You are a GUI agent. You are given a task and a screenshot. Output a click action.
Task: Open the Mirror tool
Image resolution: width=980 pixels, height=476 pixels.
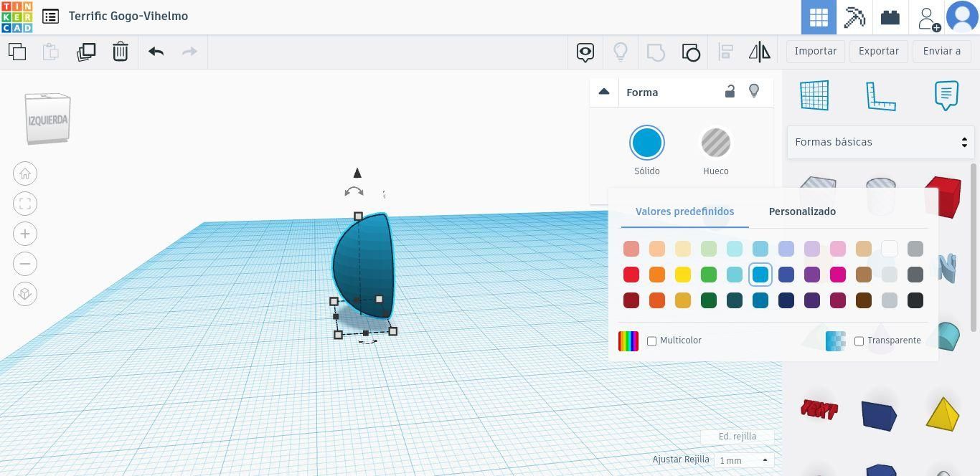pos(759,52)
